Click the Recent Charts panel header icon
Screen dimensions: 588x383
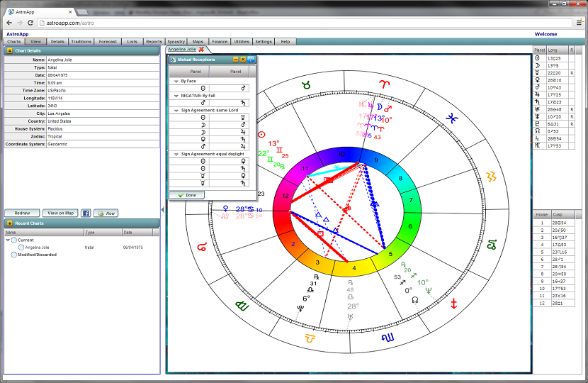(x=9, y=223)
